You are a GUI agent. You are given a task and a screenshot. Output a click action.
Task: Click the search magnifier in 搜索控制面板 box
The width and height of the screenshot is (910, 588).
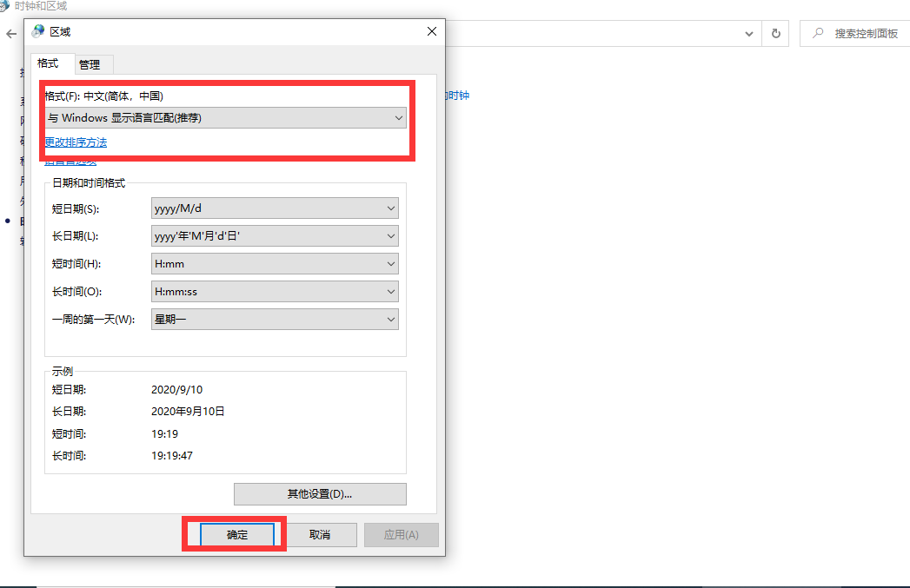coord(819,33)
